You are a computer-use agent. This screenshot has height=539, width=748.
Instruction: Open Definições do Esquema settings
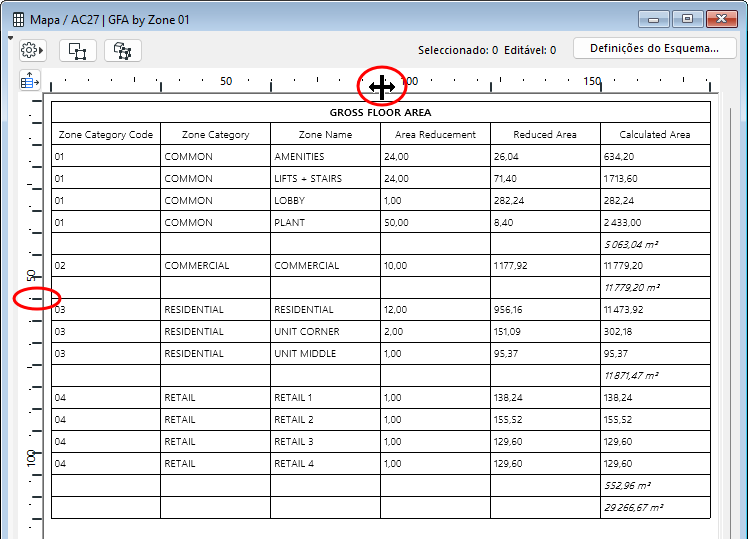[654, 48]
